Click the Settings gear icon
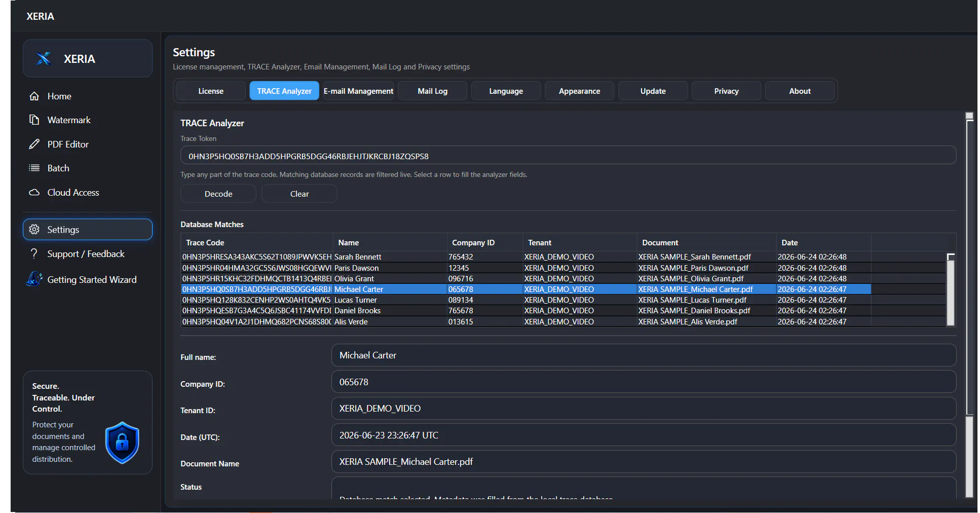Viewport: 980px width, 513px height. 34,230
